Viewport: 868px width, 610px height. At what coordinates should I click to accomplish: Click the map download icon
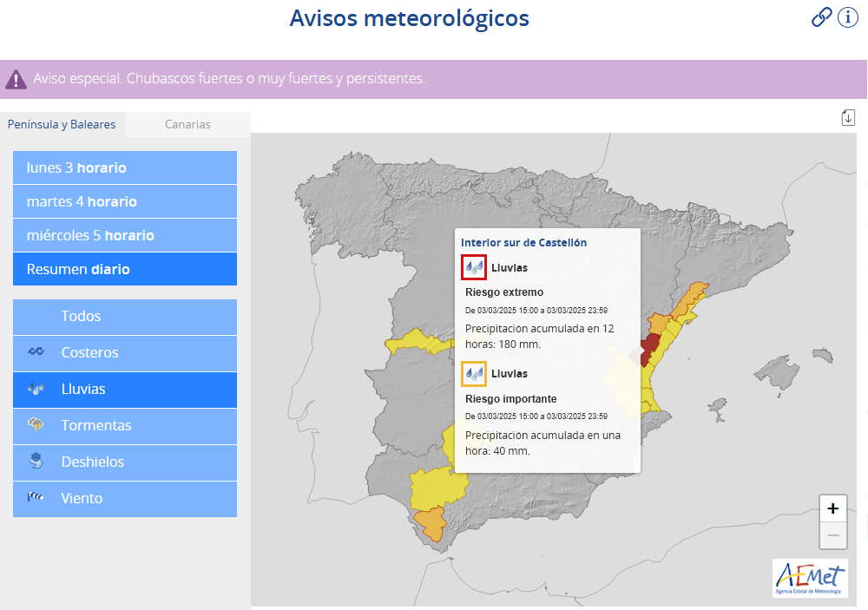(848, 117)
